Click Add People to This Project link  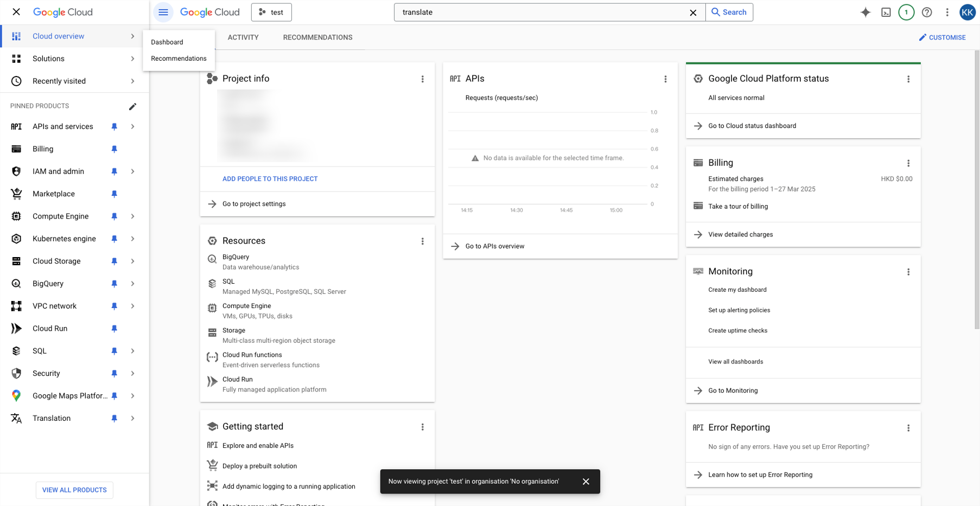270,179
